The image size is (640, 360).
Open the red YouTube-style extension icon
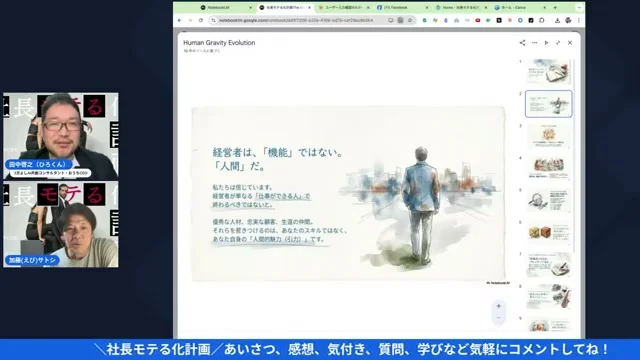click(478, 20)
